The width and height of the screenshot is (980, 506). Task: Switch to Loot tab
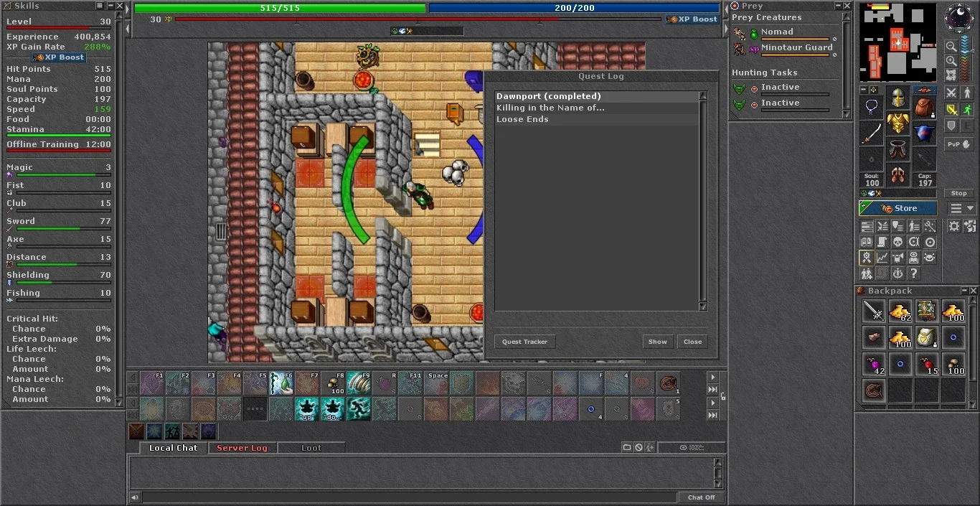[x=311, y=448]
